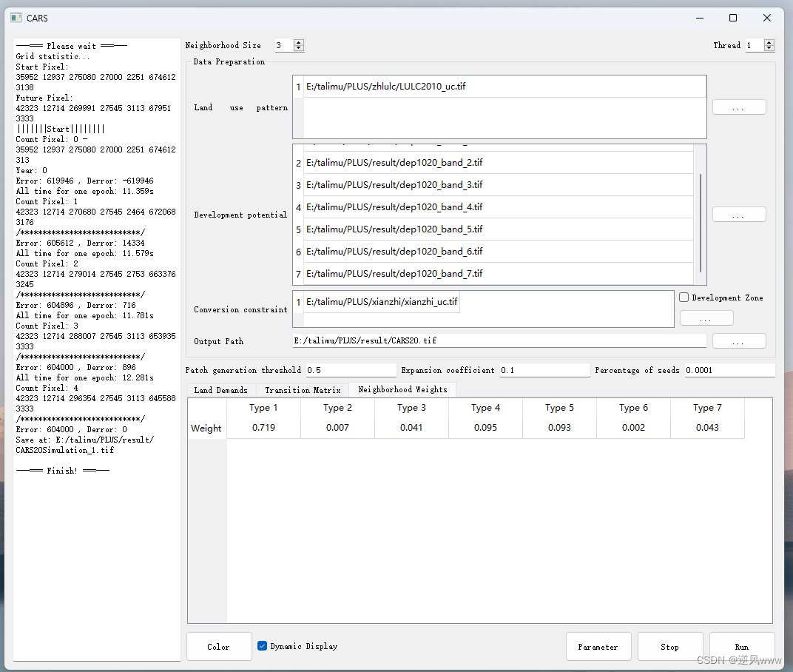Edit the Percentage of seeds field

click(x=730, y=370)
